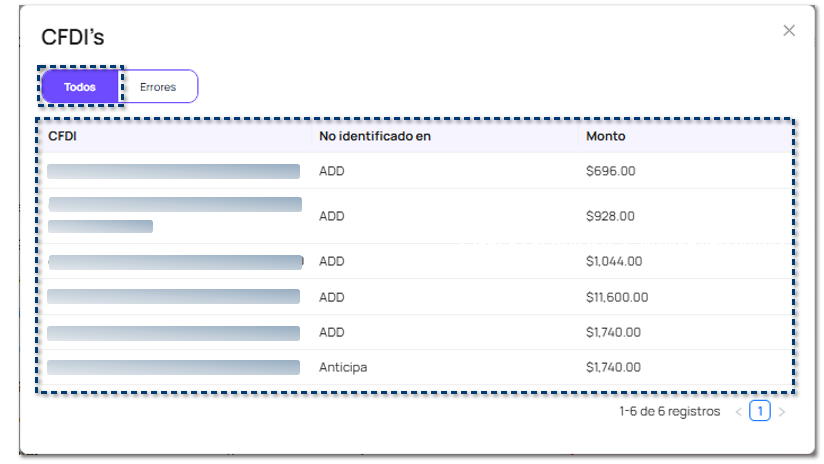Go to the previous page arrow
Screen dimensions: 824x464
click(739, 411)
